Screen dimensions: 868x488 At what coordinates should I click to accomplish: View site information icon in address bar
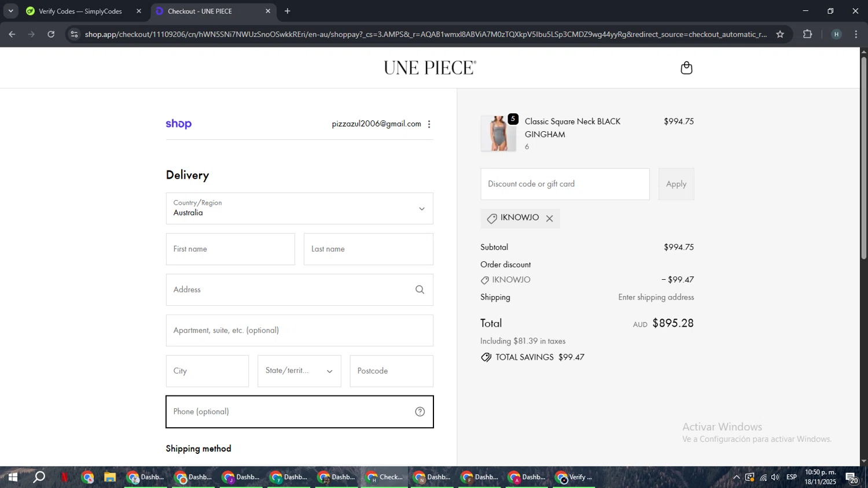pyautogui.click(x=73, y=34)
